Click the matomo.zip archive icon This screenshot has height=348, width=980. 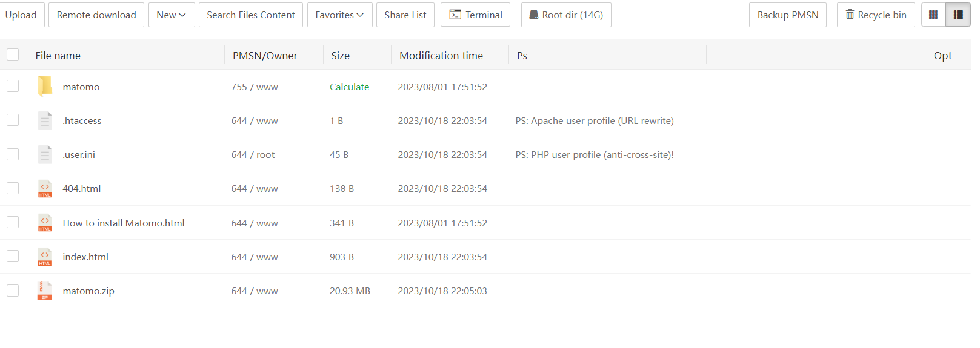pos(45,291)
